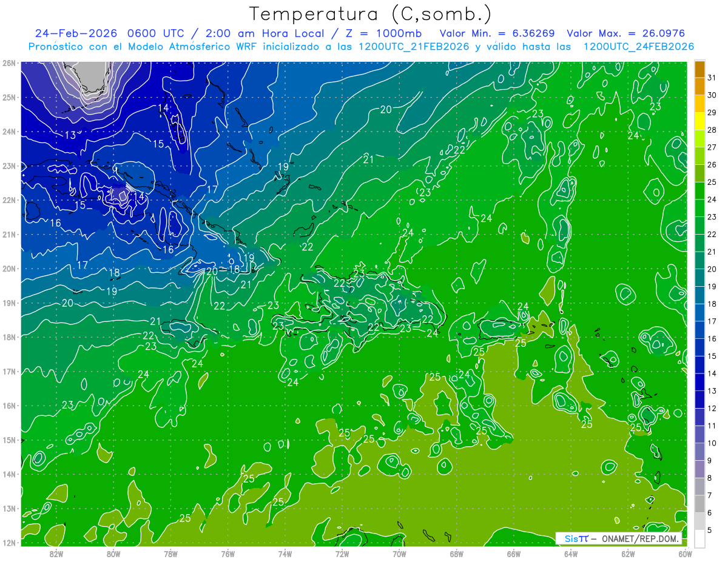This screenshot has height=562, width=728.
Task: Click the '27' color bar label
Action: (712, 147)
